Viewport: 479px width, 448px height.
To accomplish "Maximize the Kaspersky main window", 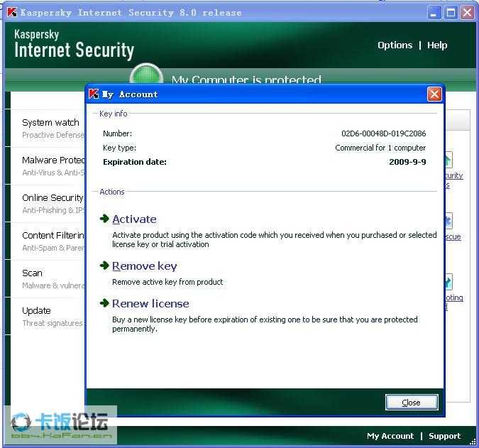I will 451,13.
